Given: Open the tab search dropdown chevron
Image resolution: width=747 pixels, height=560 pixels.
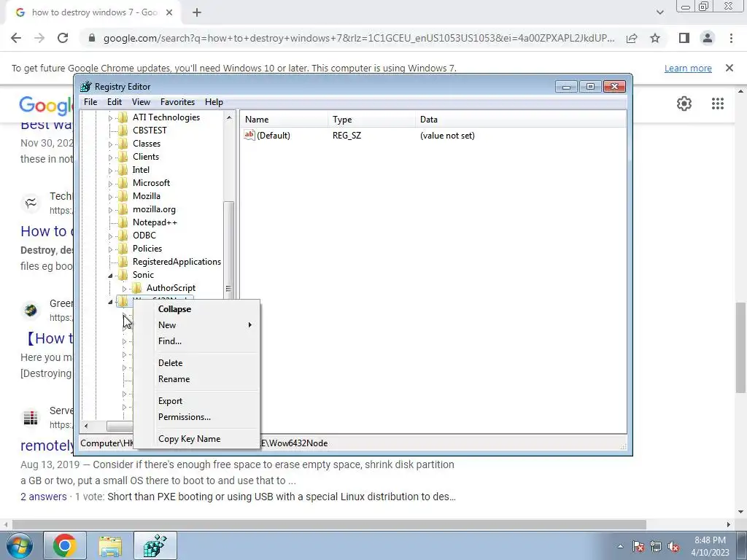Looking at the screenshot, I should click(659, 12).
